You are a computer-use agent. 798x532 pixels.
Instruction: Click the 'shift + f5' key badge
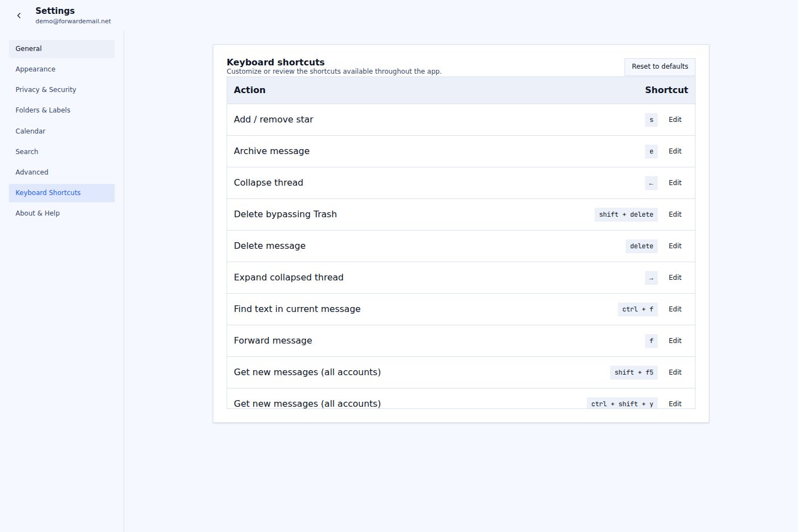tap(634, 372)
